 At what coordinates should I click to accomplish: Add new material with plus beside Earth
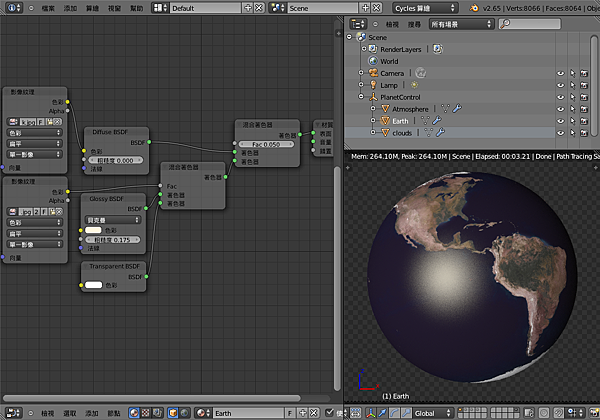click(303, 413)
